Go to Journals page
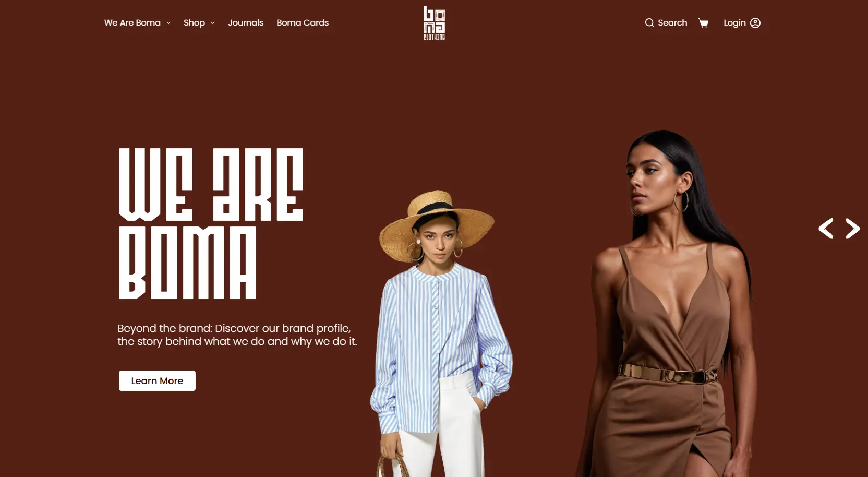Screen dimensions: 868x477 [246, 23]
